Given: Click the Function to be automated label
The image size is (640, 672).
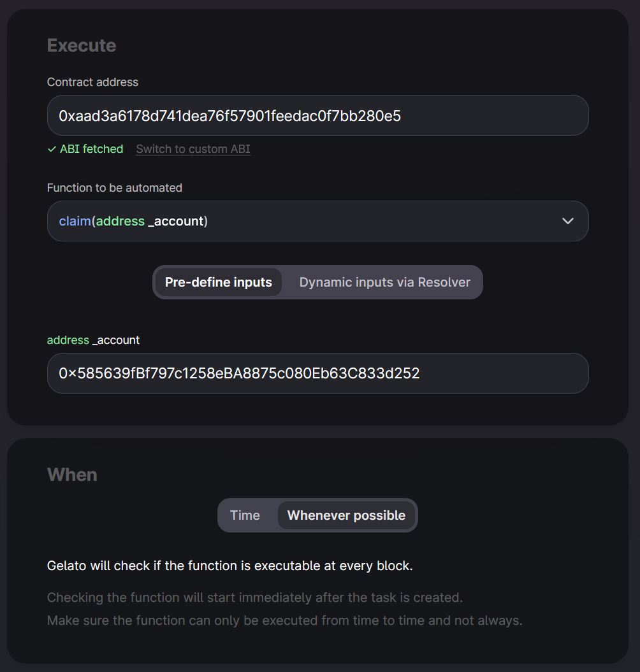Looking at the screenshot, I should (x=115, y=188).
